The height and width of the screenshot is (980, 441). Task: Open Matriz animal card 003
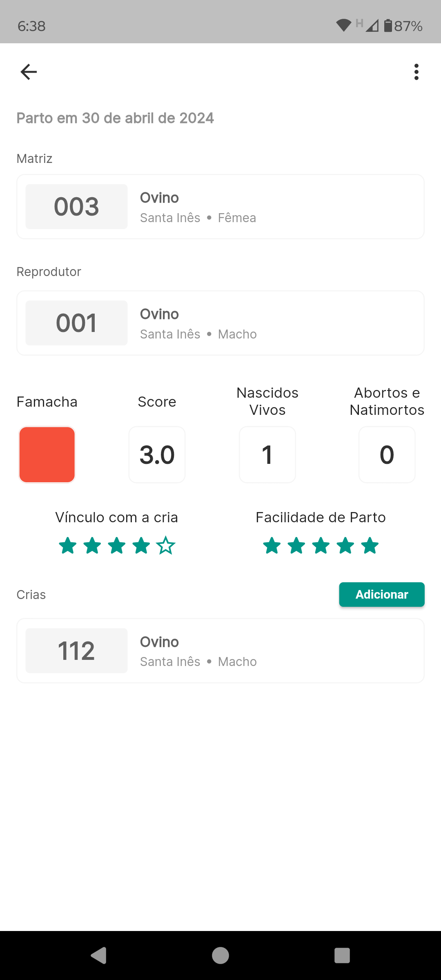click(220, 207)
